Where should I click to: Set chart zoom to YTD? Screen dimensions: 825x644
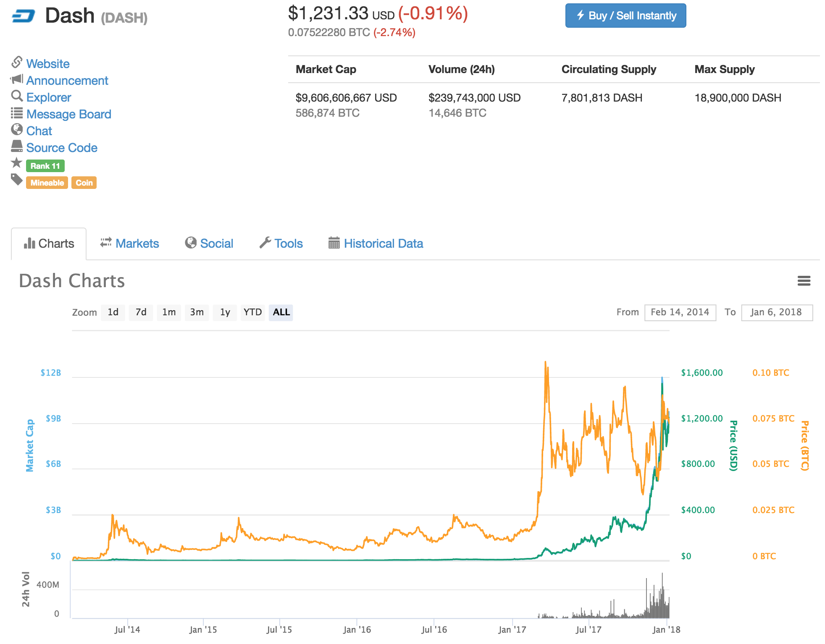(x=253, y=312)
